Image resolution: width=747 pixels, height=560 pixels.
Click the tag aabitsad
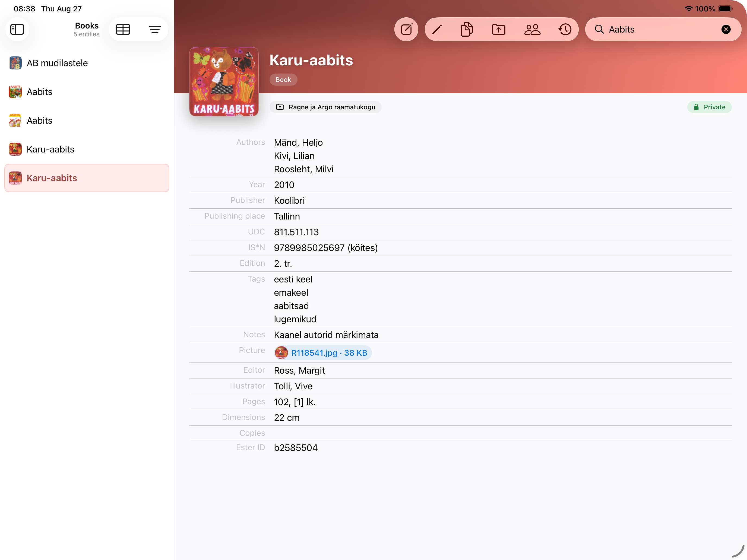point(291,306)
